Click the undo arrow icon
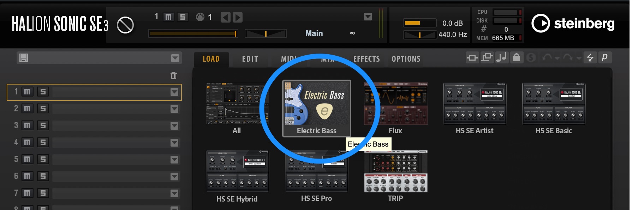The width and height of the screenshot is (644, 210). [x=547, y=57]
